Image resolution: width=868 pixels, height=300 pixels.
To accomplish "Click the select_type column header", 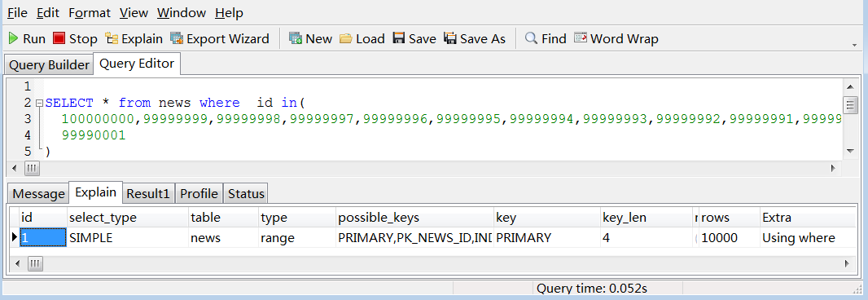I will [x=127, y=218].
